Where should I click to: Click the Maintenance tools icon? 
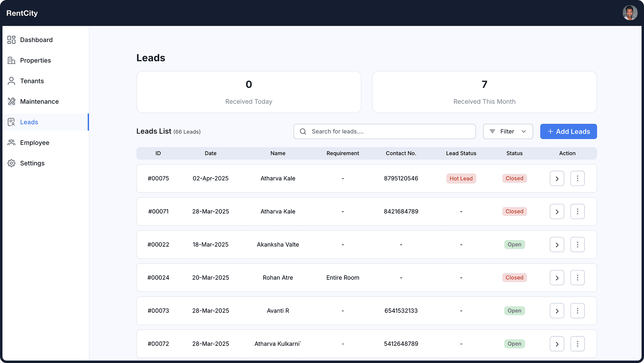(x=11, y=102)
